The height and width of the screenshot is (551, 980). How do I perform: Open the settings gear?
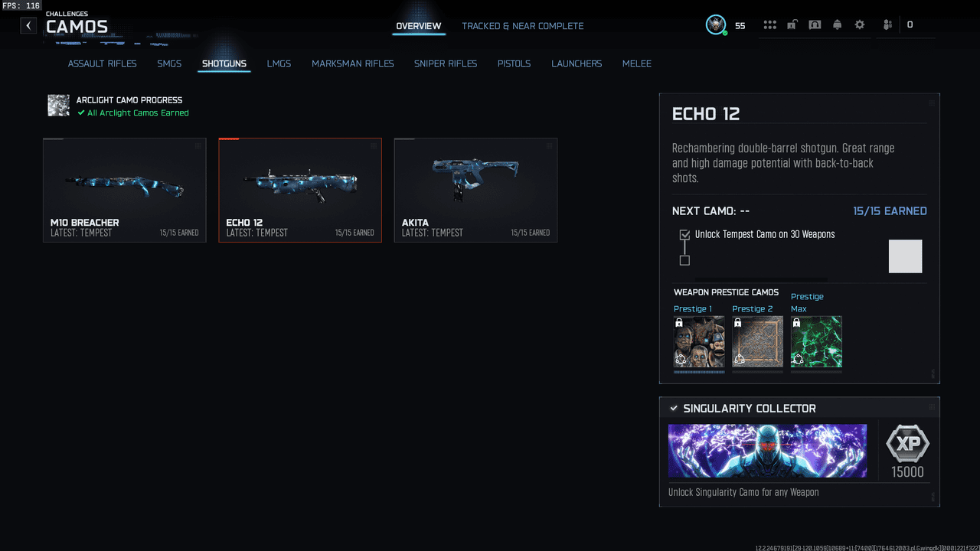click(860, 25)
